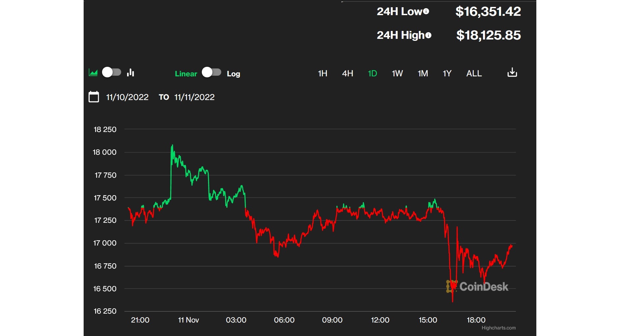644x336 pixels.
Task: Click the 11 Nov x-axis label
Action: click(x=188, y=320)
